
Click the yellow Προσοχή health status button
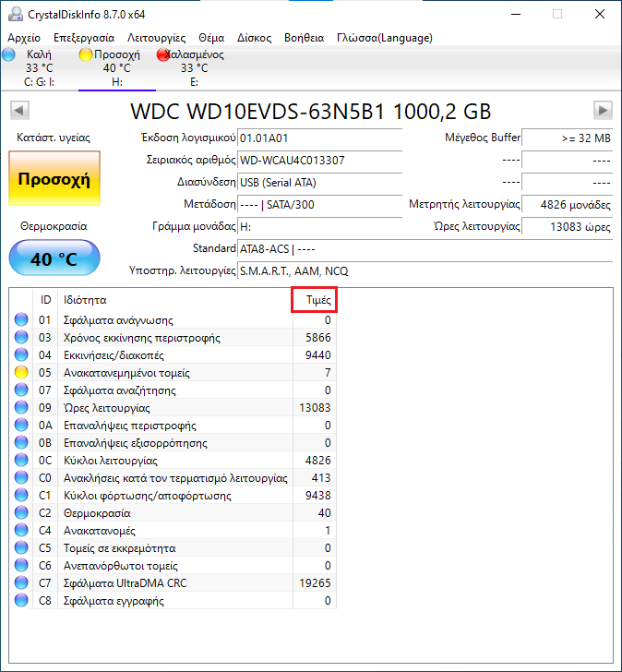click(x=54, y=179)
